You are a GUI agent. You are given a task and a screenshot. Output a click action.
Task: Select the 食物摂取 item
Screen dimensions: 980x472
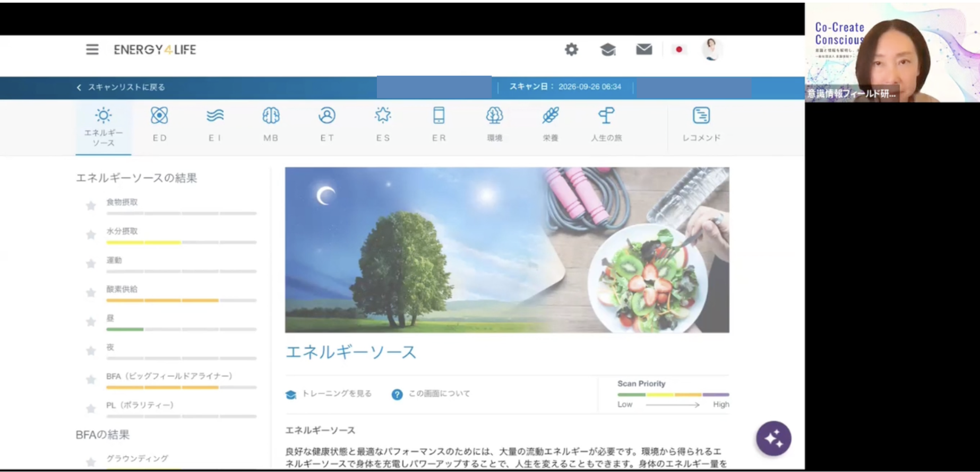(x=122, y=202)
